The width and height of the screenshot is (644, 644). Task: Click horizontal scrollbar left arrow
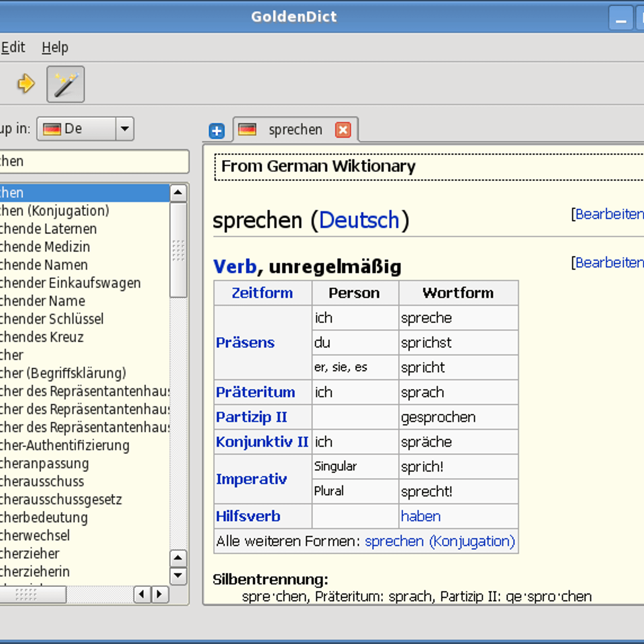coord(142,594)
